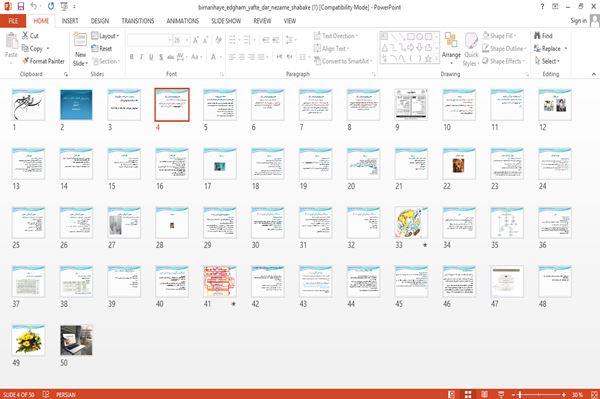
Task: Click the Sign in link
Action: pyautogui.click(x=578, y=21)
